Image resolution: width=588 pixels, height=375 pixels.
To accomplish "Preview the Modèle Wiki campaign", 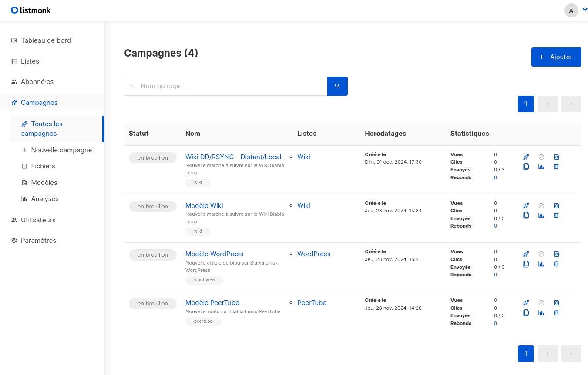I will (x=556, y=206).
